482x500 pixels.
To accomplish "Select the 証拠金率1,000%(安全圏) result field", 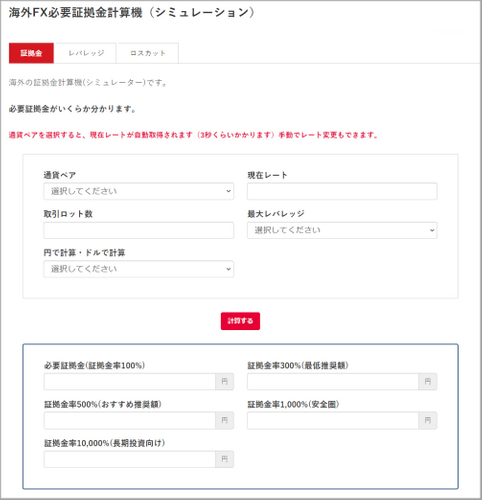I will pyautogui.click(x=333, y=421).
